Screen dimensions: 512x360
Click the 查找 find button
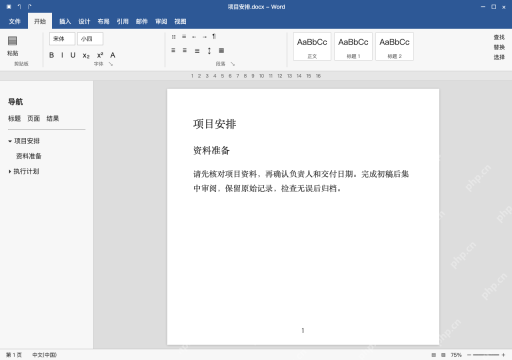(499, 37)
